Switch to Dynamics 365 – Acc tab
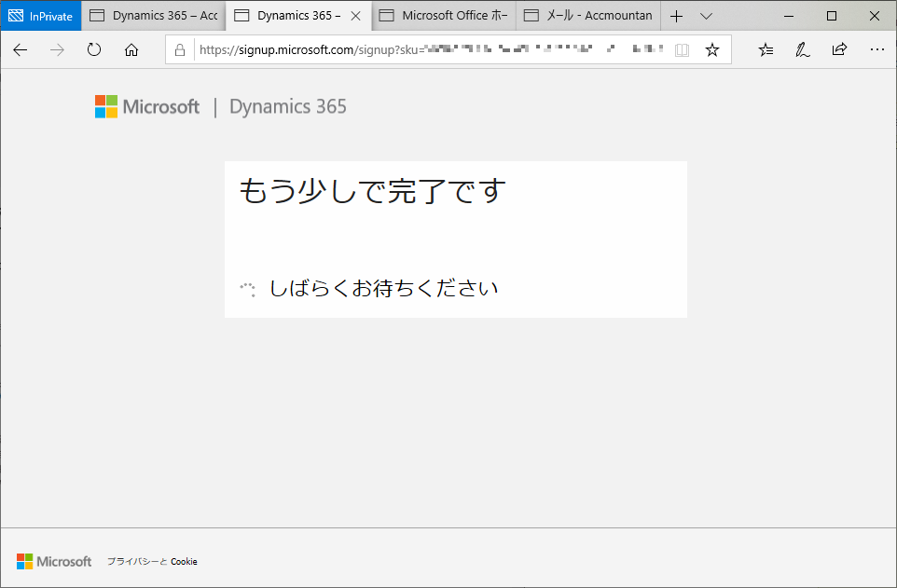Viewport: 897px width, 588px height. [154, 16]
